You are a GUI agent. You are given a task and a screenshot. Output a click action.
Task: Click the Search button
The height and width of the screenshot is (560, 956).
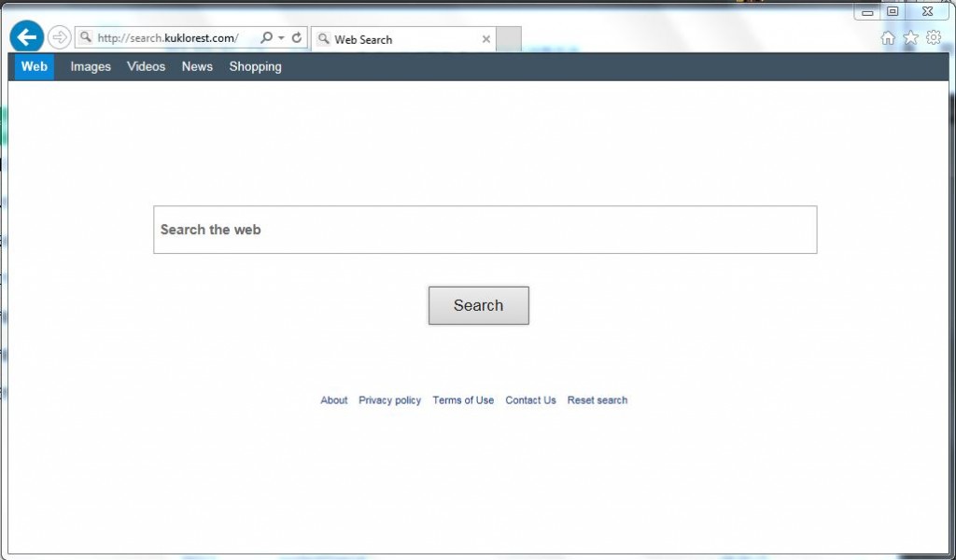coord(479,305)
